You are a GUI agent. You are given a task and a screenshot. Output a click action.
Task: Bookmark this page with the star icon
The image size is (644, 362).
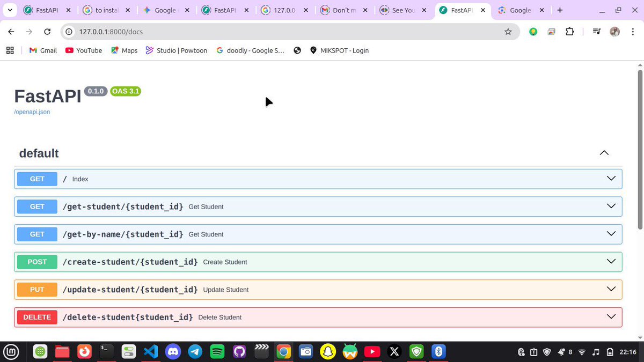point(508,32)
